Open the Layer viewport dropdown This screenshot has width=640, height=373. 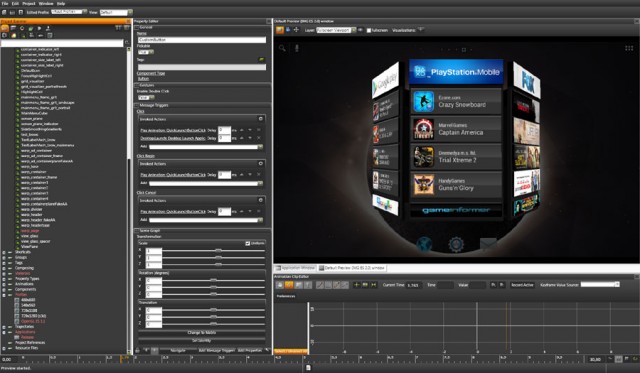click(336, 30)
